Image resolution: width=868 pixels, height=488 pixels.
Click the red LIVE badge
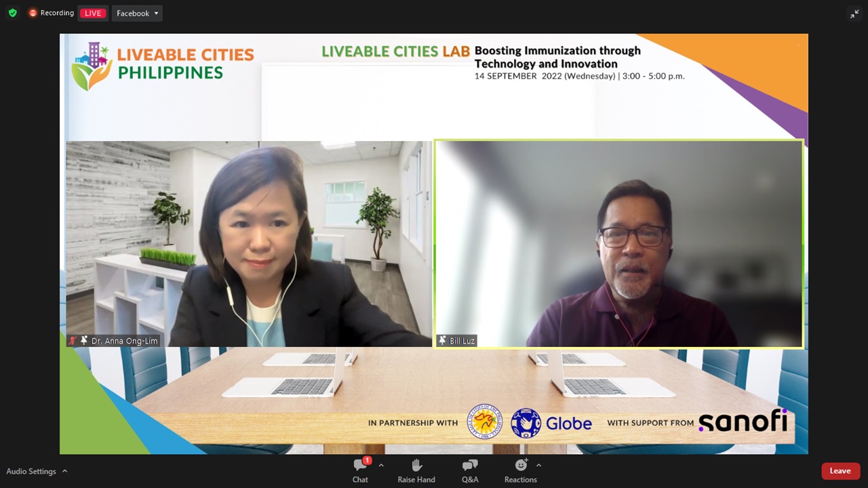[93, 13]
